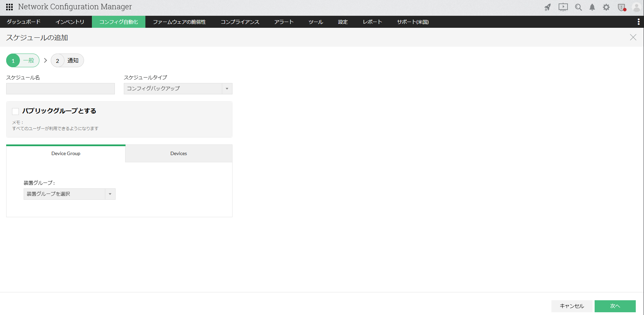
Task: Click the キャンセル button
Action: click(x=572, y=306)
